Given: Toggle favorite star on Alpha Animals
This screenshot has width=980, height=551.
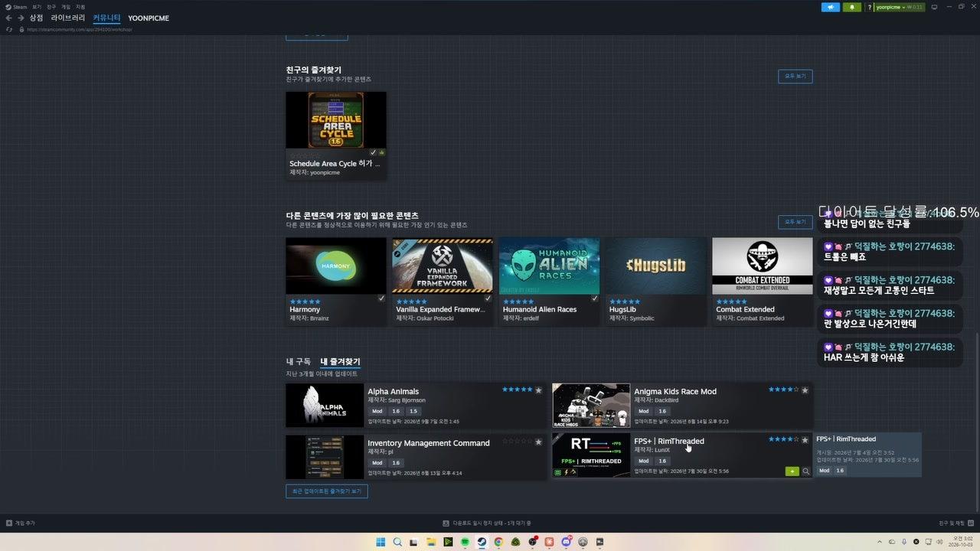Looking at the screenshot, I should [538, 390].
